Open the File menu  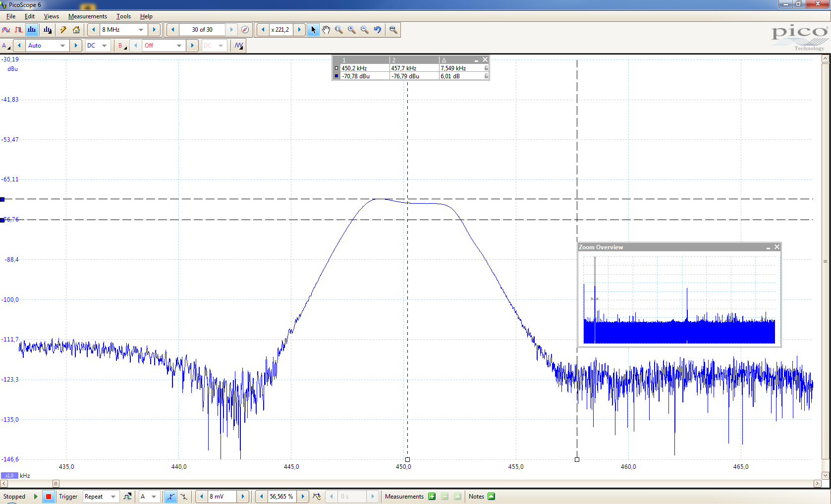coord(11,16)
